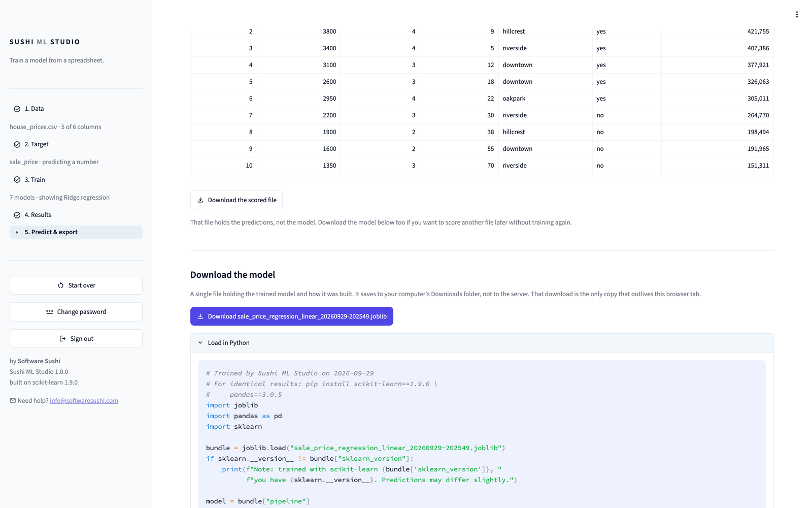
Task: Go to step 2. Target
Action: [76, 144]
